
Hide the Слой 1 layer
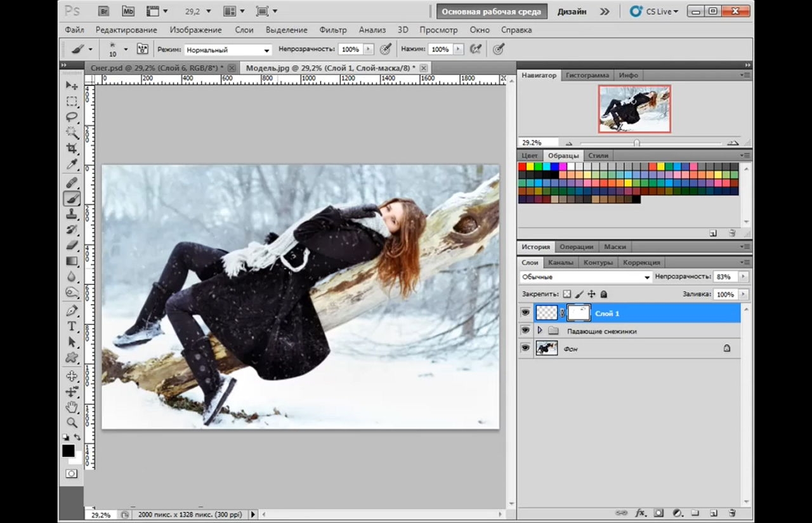point(525,313)
